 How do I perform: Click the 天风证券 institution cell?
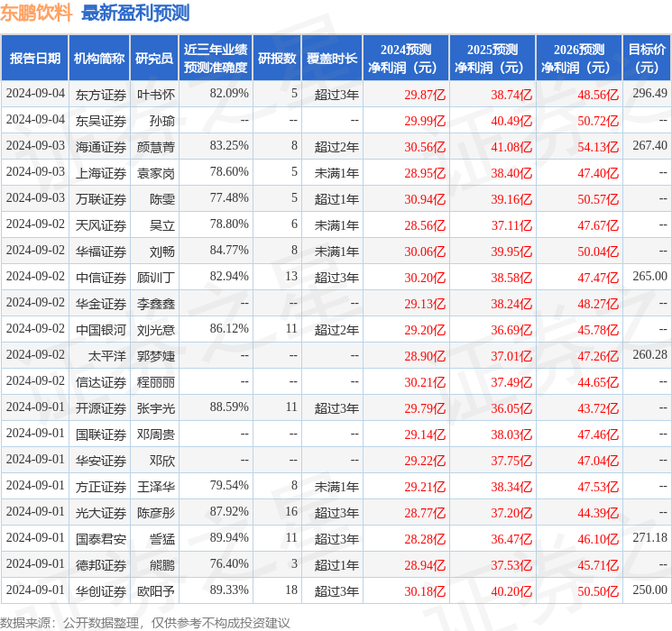click(x=101, y=225)
